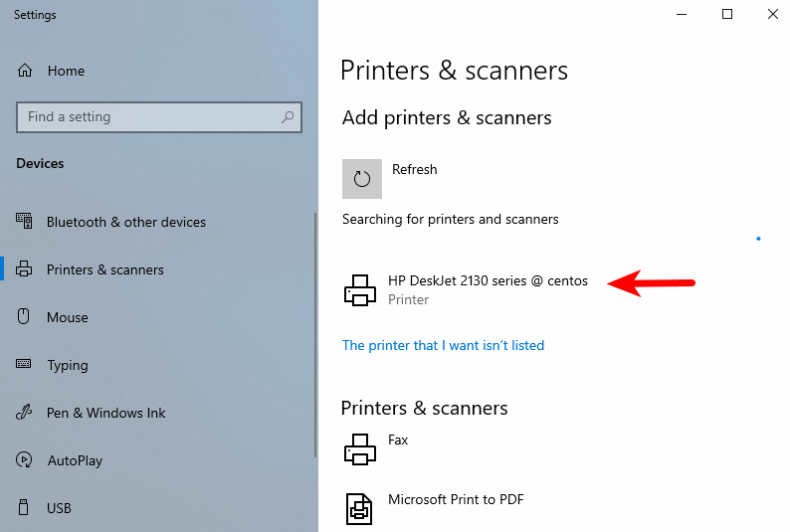The image size is (790, 532).
Task: Maximize the Settings window
Action: [727, 14]
